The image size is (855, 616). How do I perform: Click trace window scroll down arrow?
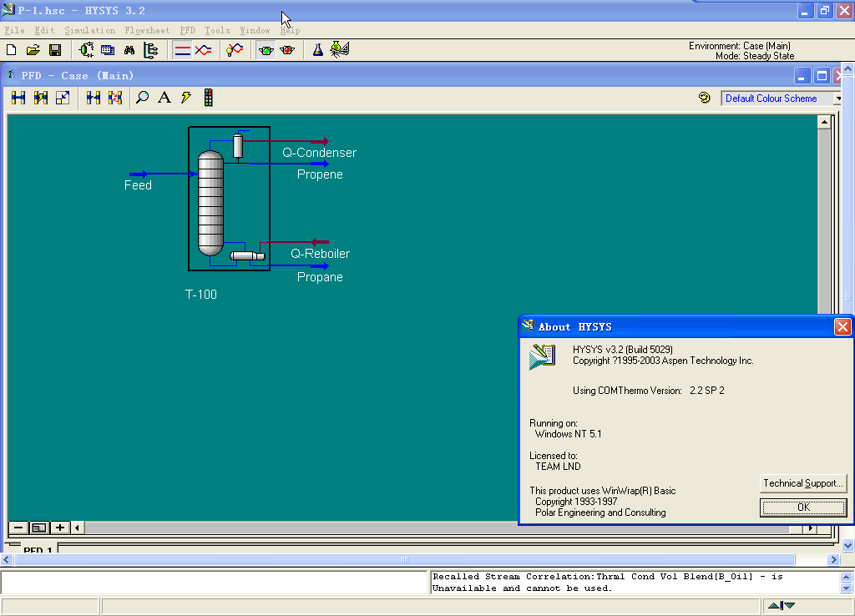(x=847, y=588)
